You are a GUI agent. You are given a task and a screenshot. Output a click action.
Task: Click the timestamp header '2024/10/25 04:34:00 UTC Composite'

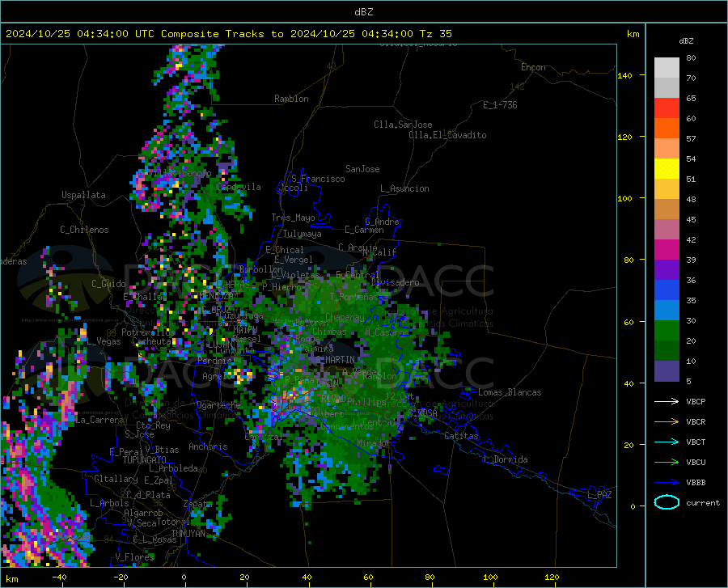[x=112, y=34]
